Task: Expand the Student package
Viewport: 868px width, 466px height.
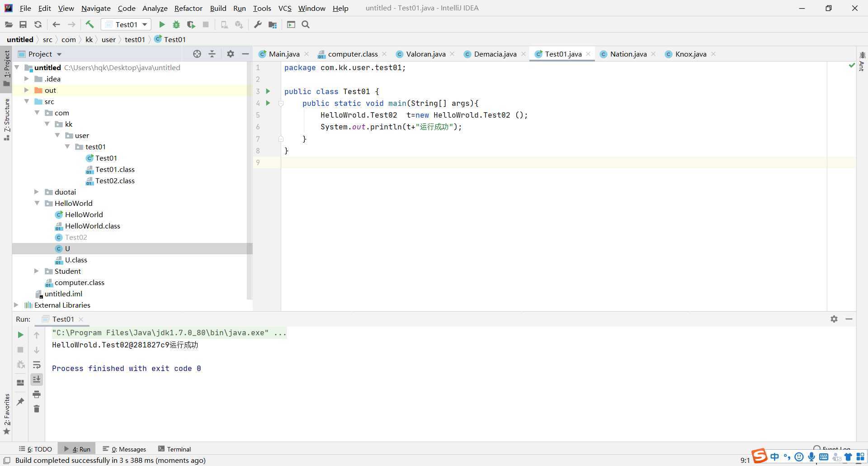Action: pos(37,271)
